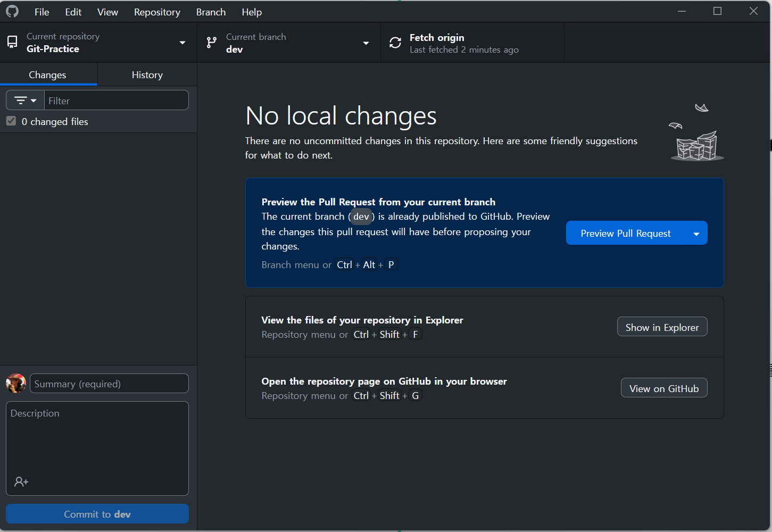Expand the Current repository dropdown
The width and height of the screenshot is (772, 532).
[x=182, y=43]
